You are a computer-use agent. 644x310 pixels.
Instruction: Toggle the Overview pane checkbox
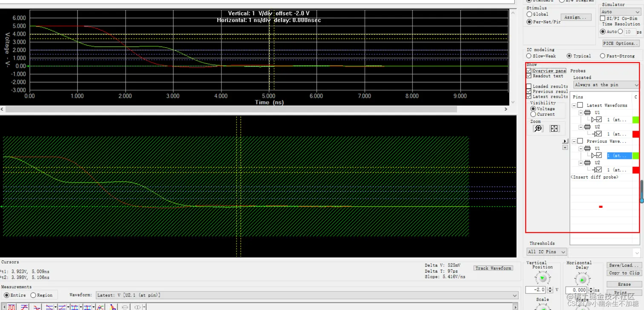tap(529, 71)
